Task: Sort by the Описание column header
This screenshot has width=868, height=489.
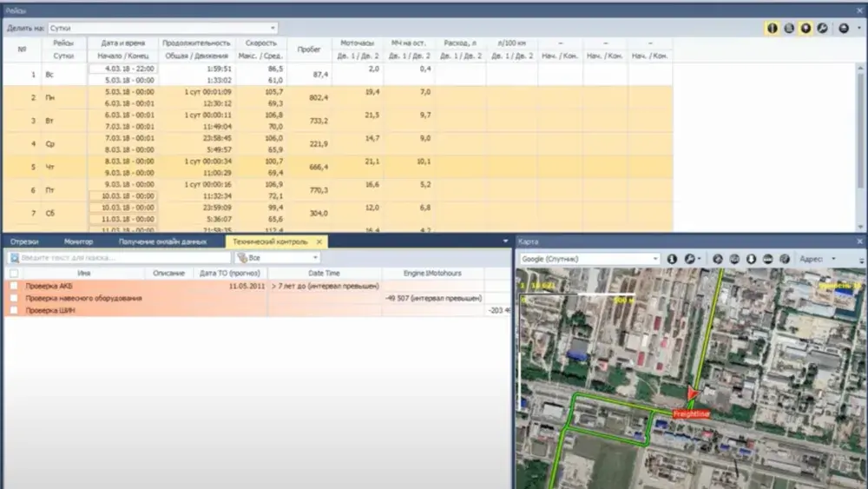Action: [x=169, y=273]
